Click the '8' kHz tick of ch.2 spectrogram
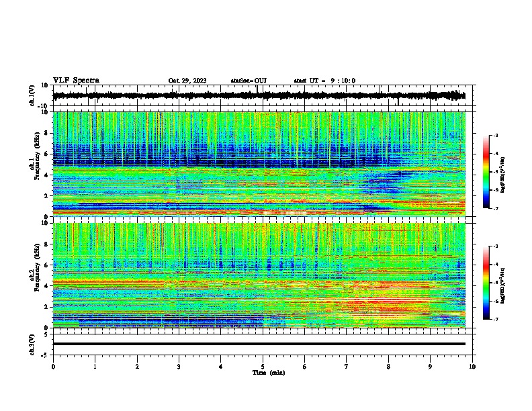Image resolution: width=532 pixels, height=411 pixels. pos(47,244)
